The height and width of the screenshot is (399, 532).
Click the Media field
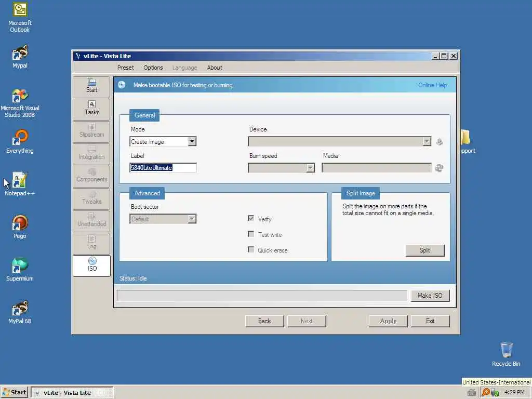(x=377, y=168)
